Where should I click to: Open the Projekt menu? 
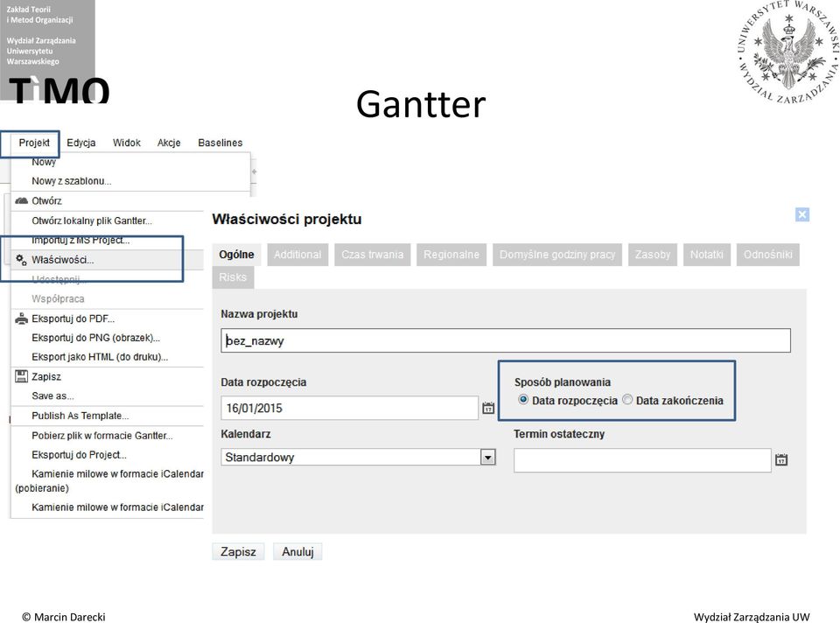pyautogui.click(x=34, y=143)
